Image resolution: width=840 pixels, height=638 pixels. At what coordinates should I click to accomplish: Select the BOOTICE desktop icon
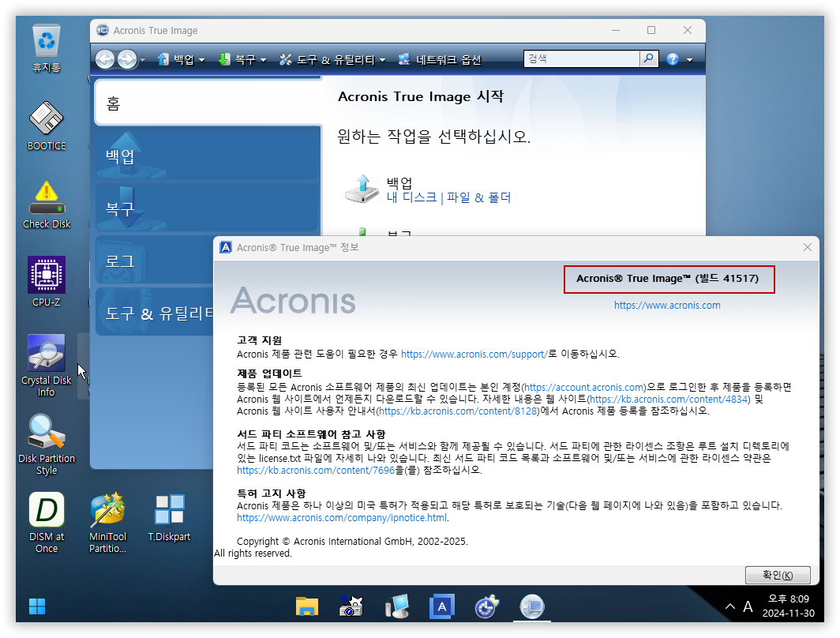(47, 126)
